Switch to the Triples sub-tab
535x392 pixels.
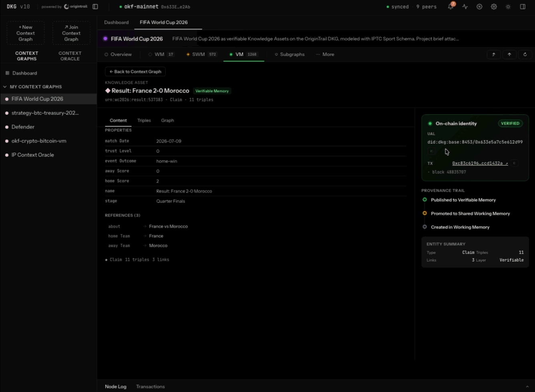pyautogui.click(x=144, y=120)
